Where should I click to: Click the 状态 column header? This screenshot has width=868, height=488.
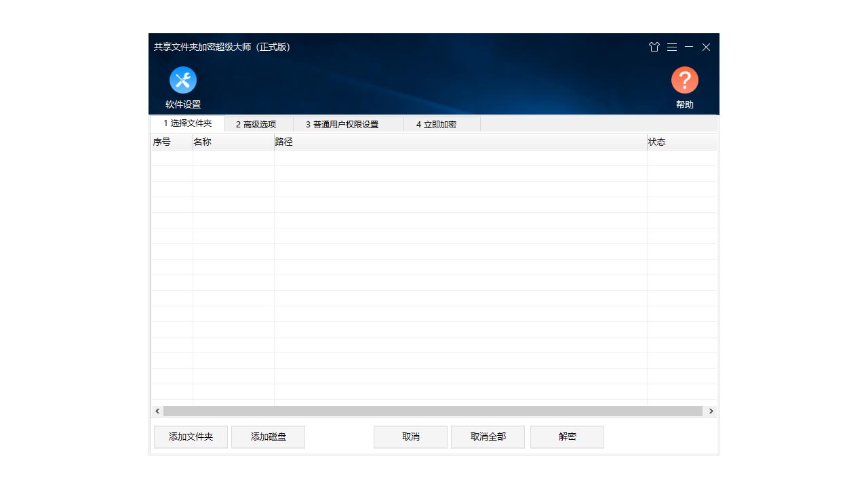click(682, 142)
